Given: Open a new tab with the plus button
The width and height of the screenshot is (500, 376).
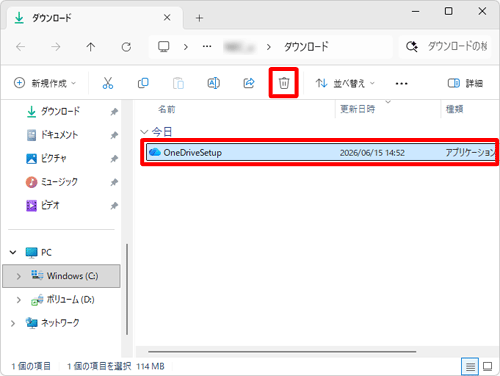Looking at the screenshot, I should click(x=199, y=18).
